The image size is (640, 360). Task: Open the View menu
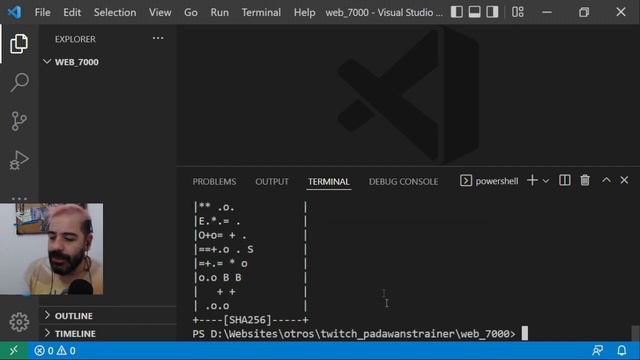click(x=160, y=12)
